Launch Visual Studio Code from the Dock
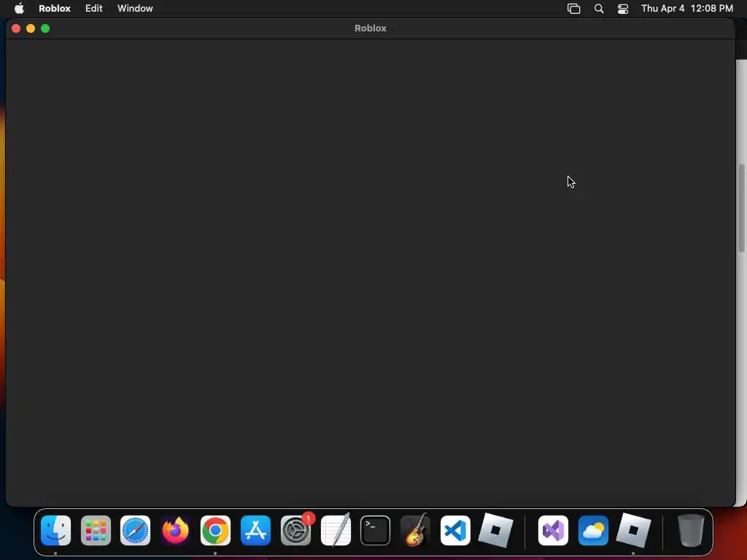747x560 pixels. click(x=455, y=530)
